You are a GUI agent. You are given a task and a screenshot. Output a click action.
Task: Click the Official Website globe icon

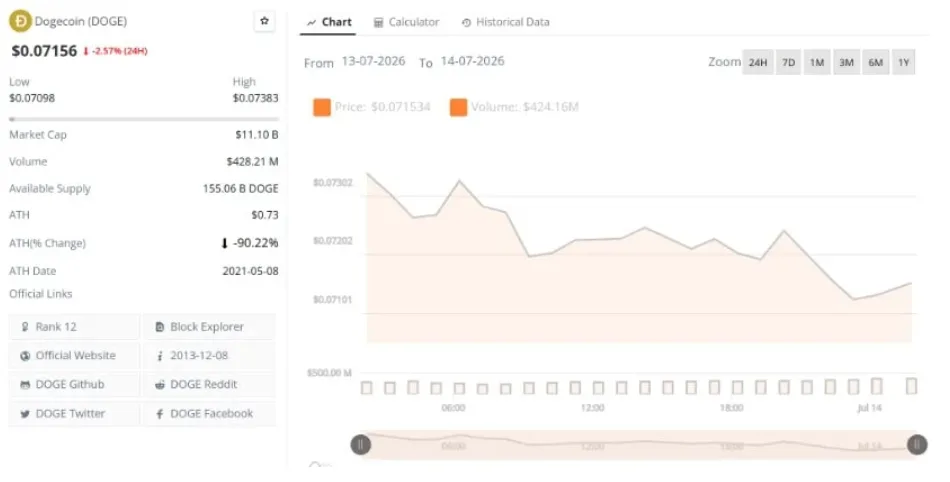tap(25, 356)
